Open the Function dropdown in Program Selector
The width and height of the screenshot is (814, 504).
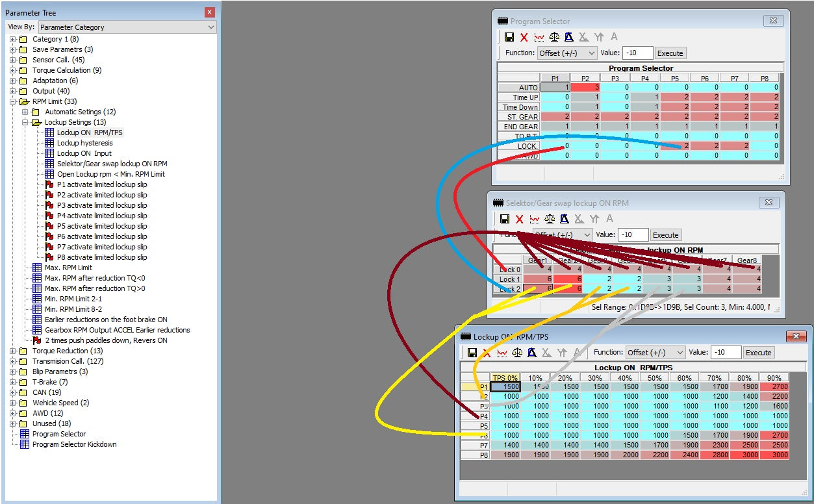click(592, 53)
